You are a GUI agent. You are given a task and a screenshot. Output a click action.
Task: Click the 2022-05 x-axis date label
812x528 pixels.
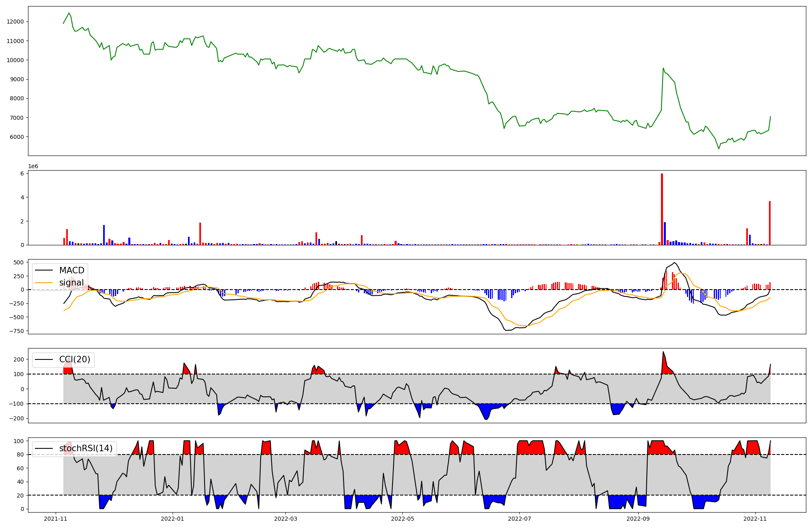pyautogui.click(x=402, y=519)
